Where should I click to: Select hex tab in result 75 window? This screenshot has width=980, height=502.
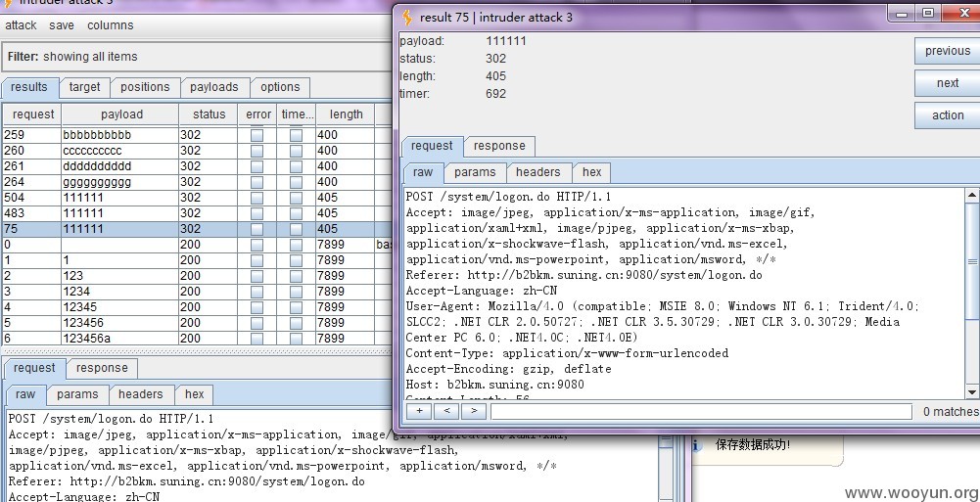592,172
